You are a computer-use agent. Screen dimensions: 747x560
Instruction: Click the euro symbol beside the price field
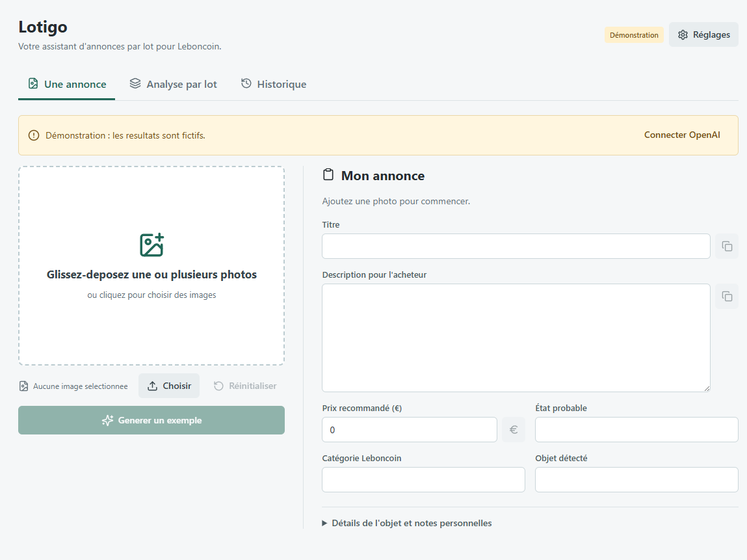514,430
